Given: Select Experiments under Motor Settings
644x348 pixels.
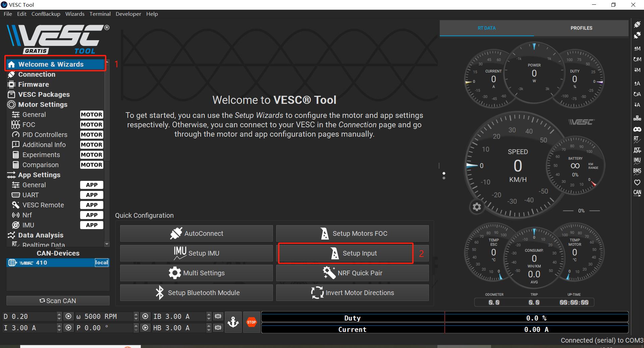Looking at the screenshot, I should [x=55, y=155].
